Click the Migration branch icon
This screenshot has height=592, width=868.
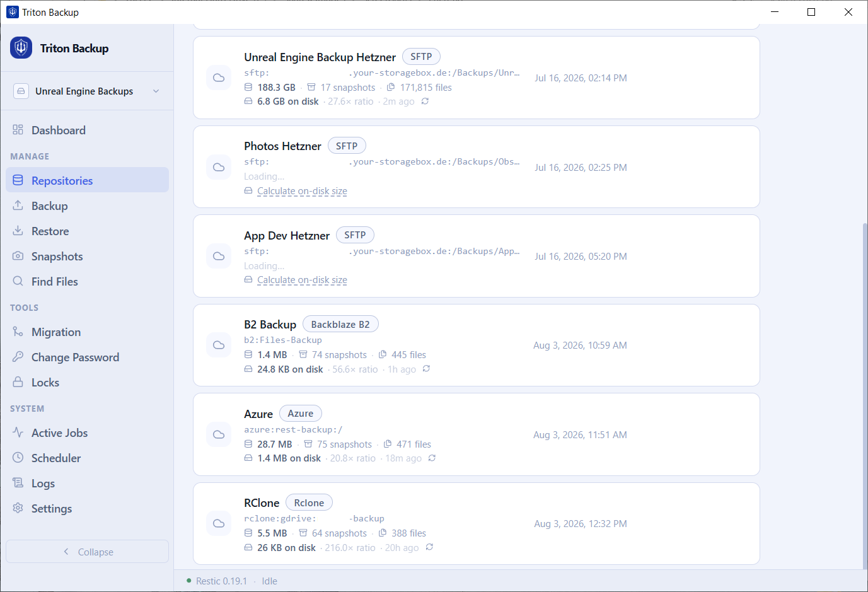pos(18,332)
